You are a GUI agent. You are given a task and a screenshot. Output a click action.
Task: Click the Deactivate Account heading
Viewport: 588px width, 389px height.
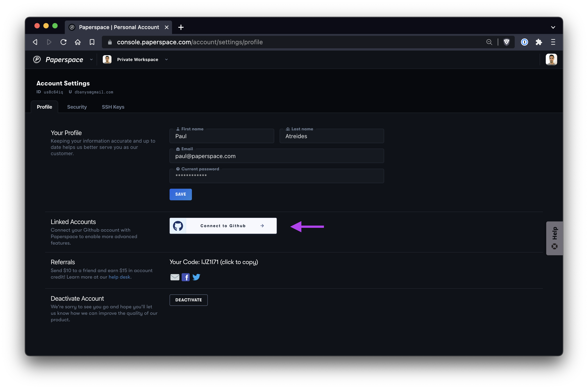(x=77, y=298)
